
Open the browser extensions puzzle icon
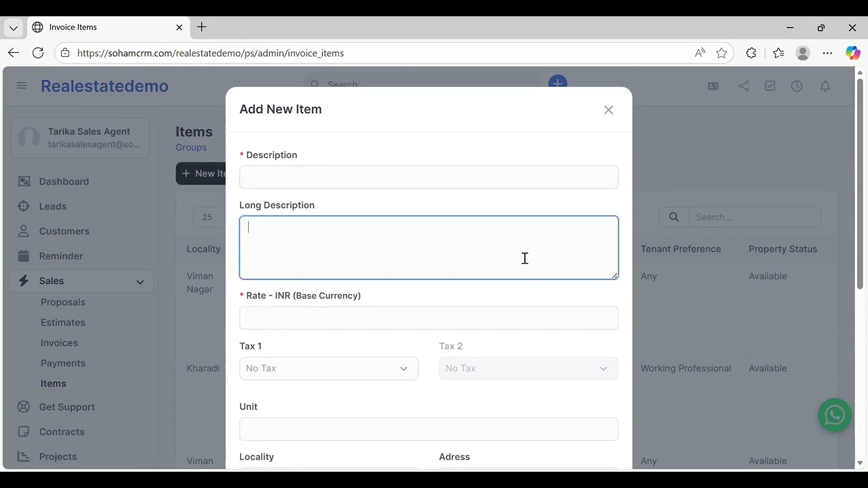(751, 53)
